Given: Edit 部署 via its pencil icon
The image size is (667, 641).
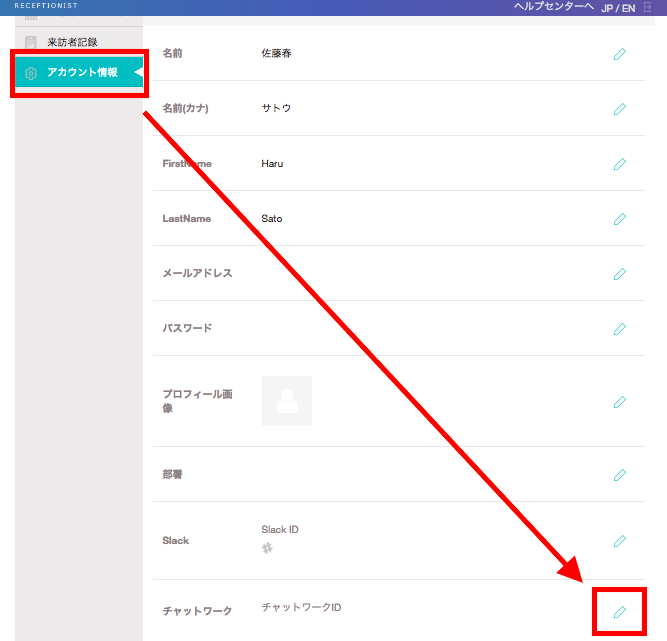Looking at the screenshot, I should 619,475.
